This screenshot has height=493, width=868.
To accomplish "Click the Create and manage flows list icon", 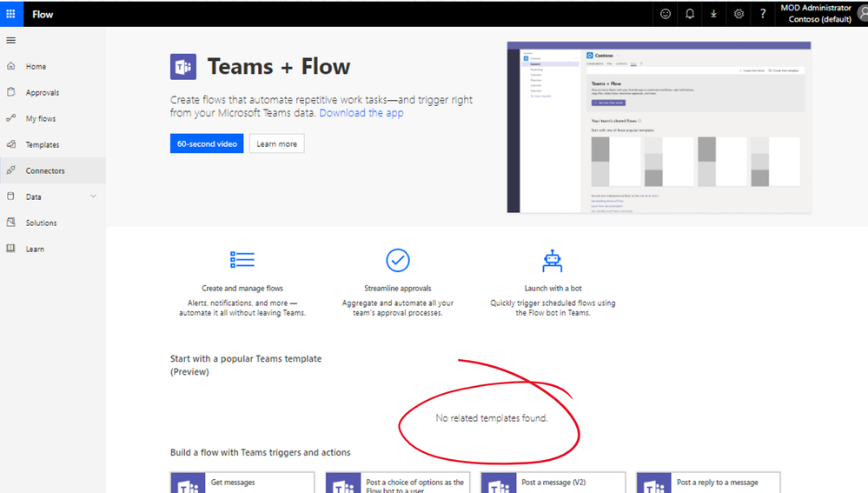I will pos(242,259).
